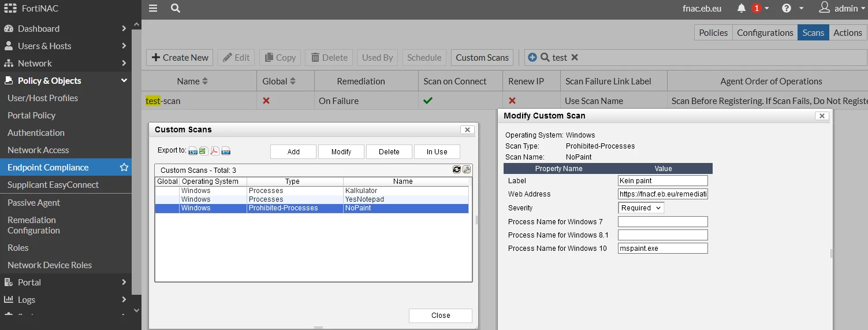
Task: Switch to the Configurations tab
Action: coord(765,32)
